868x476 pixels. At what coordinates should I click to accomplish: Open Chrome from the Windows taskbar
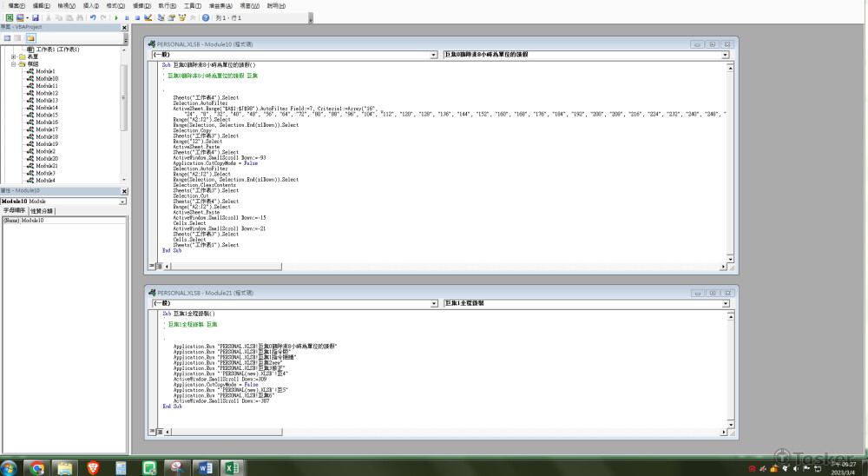[x=36, y=468]
